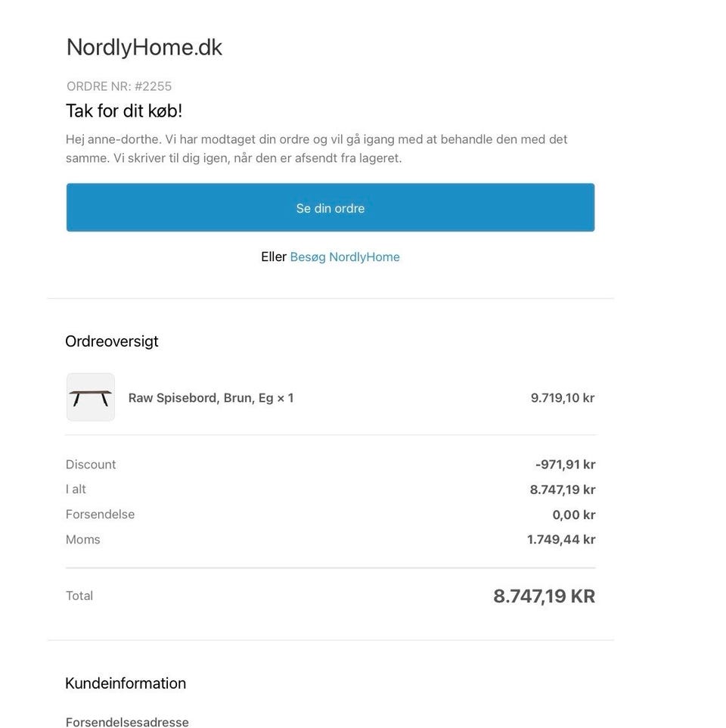Click the Tak for dit køb heading
Screen dimensions: 726x728
[x=124, y=111]
